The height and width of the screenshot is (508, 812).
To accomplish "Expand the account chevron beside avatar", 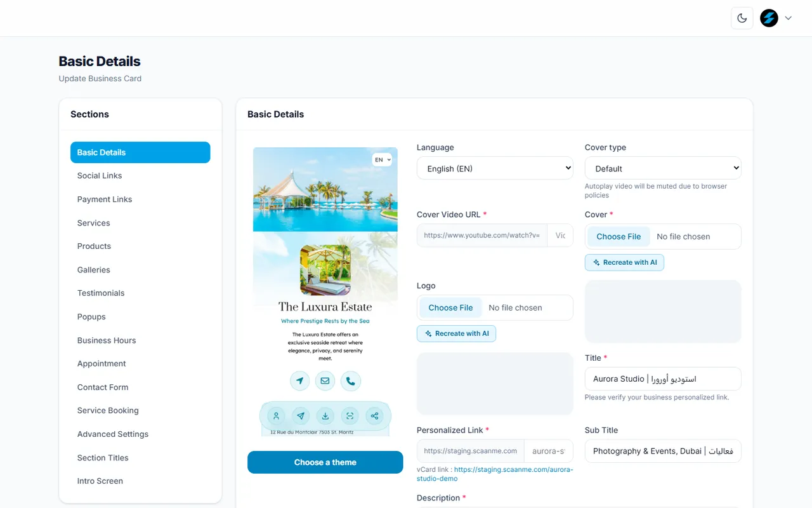I will point(789,18).
